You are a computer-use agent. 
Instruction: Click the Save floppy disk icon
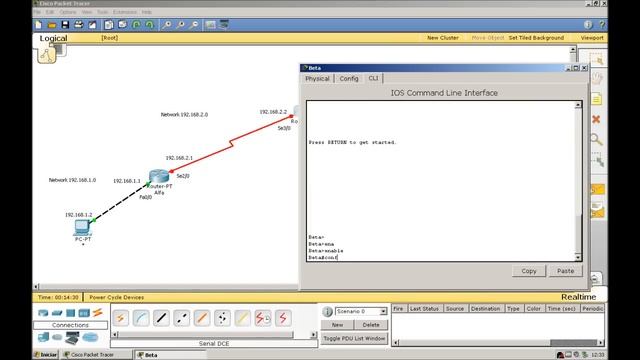click(x=65, y=25)
